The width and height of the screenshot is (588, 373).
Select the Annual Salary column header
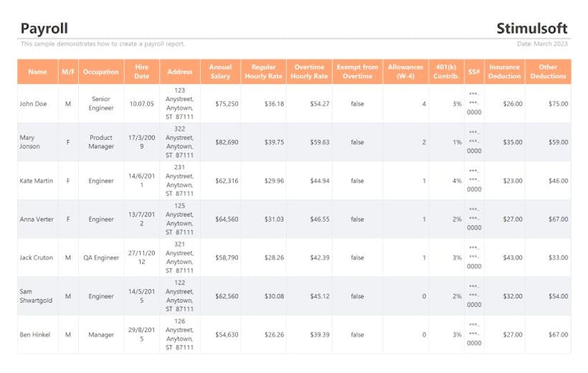point(220,72)
